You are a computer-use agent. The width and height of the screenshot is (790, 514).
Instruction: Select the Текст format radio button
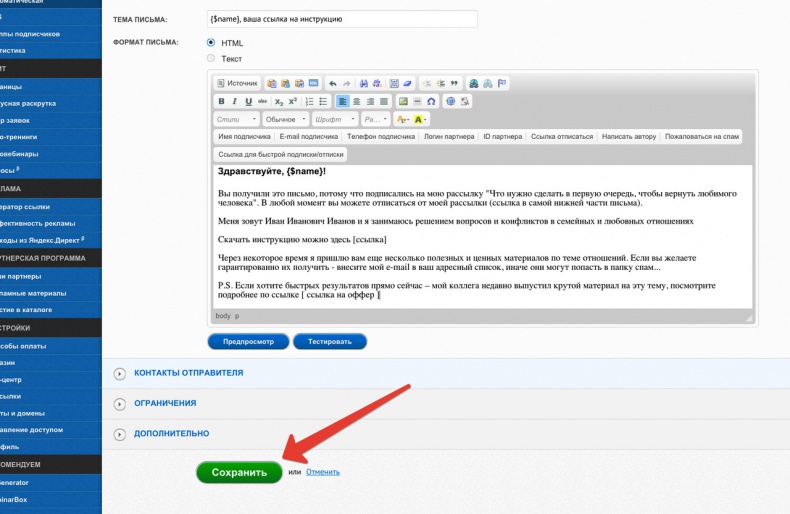click(x=211, y=59)
